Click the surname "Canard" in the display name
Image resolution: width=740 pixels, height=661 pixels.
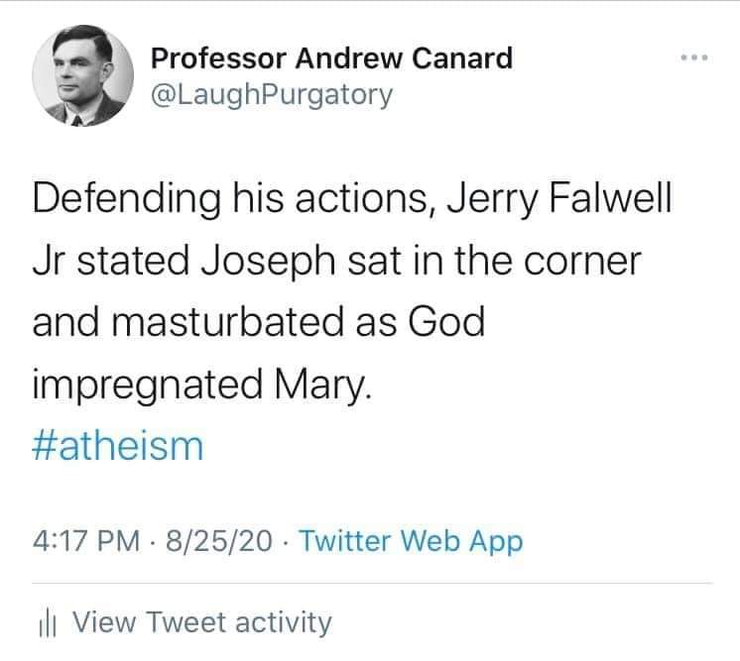[461, 58]
